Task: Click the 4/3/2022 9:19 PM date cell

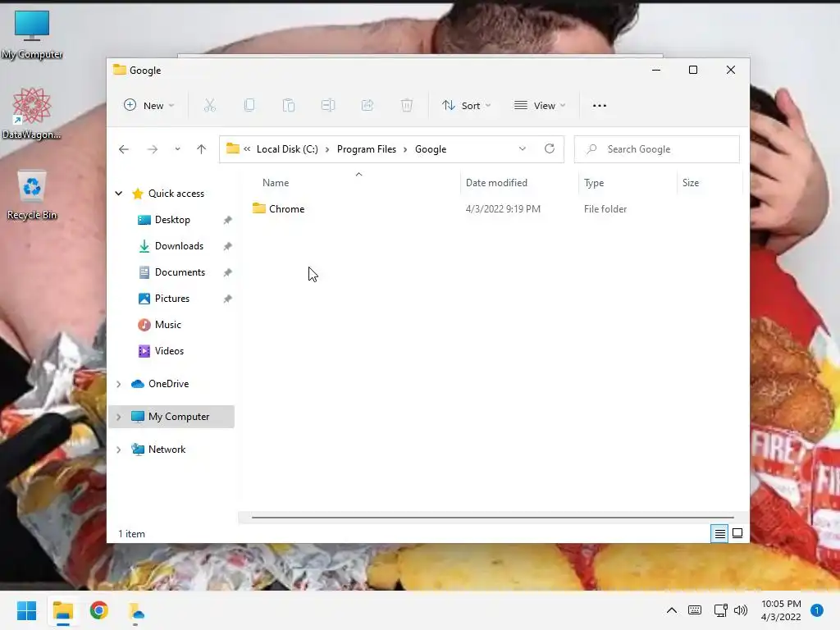Action: (x=503, y=209)
